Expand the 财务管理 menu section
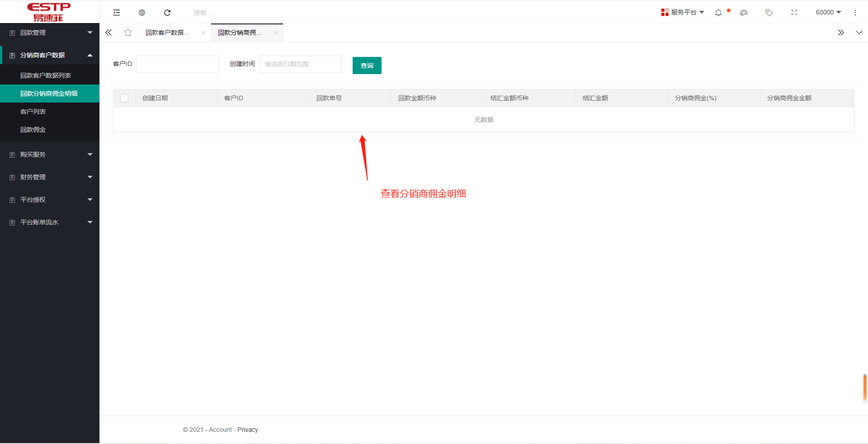Image resolution: width=868 pixels, height=444 pixels. click(x=50, y=177)
